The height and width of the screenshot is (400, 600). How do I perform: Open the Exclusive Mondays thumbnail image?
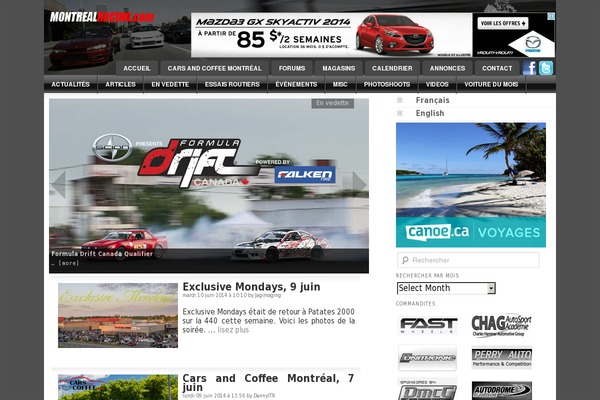118,315
